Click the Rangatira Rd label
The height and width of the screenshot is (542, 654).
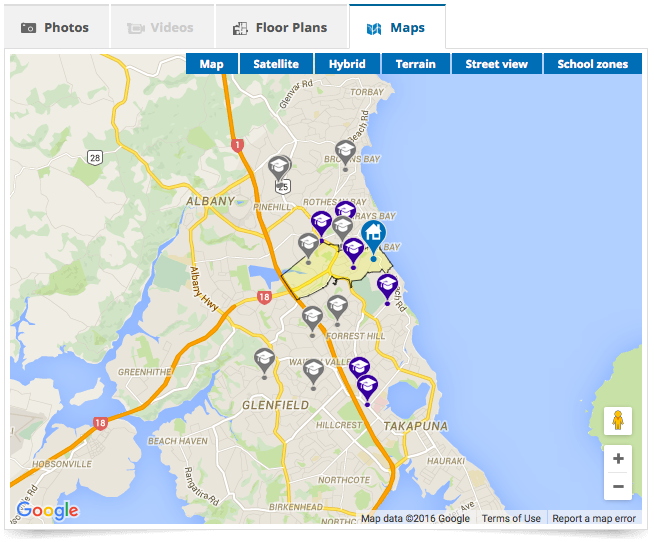201,487
